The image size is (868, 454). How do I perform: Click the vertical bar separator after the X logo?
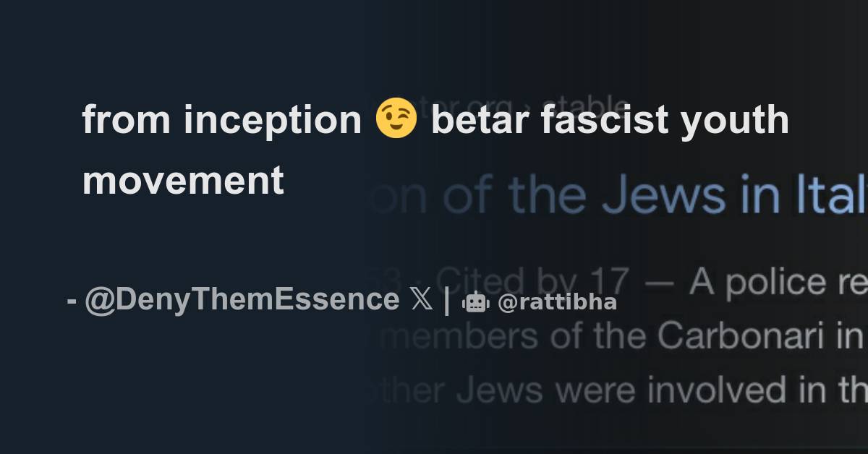pos(446,300)
